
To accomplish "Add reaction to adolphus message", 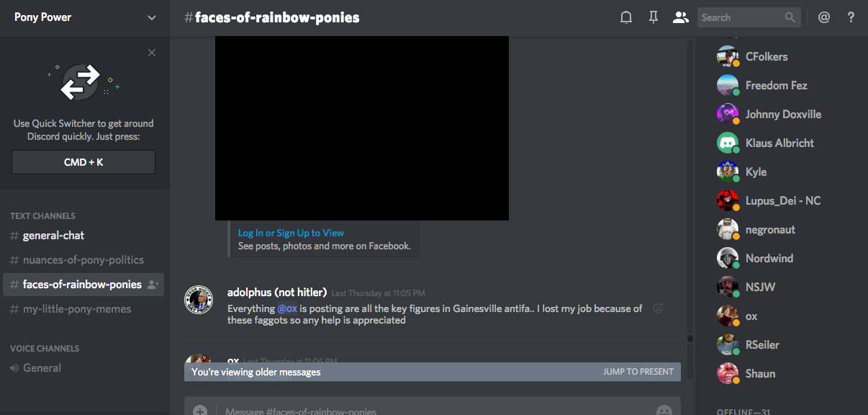I will tap(657, 308).
